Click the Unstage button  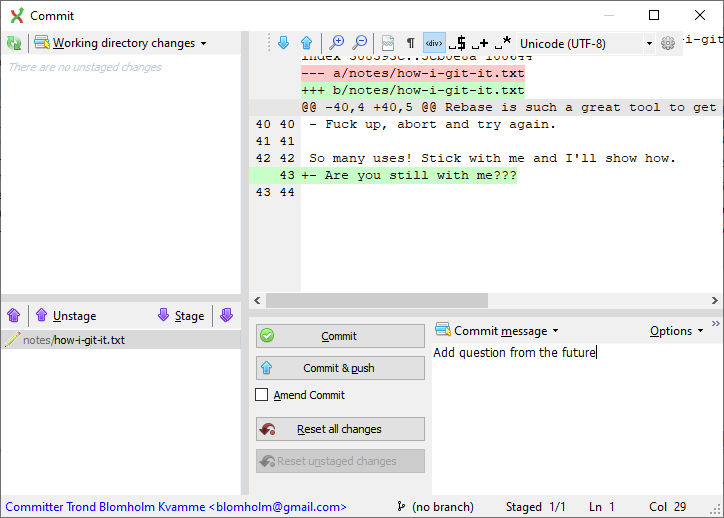66,316
